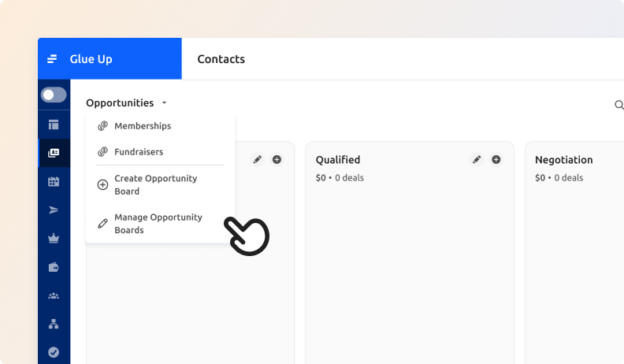The width and height of the screenshot is (624, 364).
Task: Click the Glue Up hamburger menu icon
Action: [52, 59]
